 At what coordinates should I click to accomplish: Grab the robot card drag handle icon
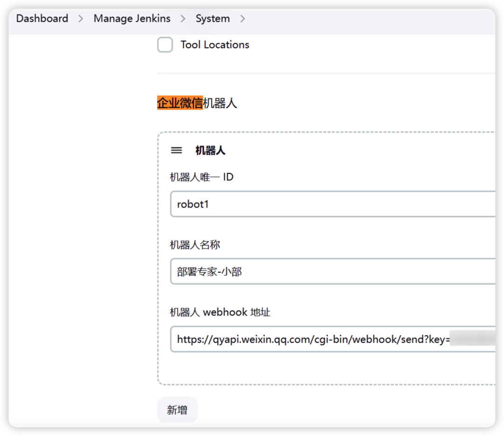pos(176,150)
